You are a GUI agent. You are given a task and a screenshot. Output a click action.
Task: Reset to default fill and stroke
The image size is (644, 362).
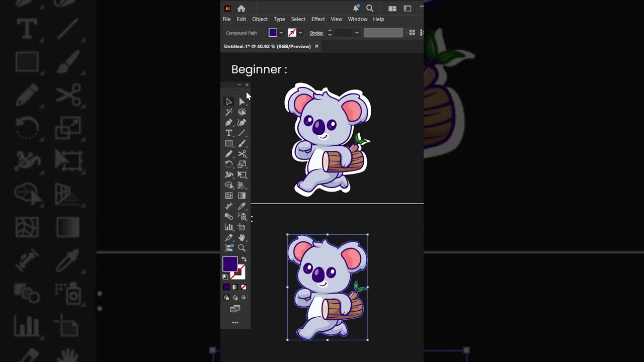point(225,277)
